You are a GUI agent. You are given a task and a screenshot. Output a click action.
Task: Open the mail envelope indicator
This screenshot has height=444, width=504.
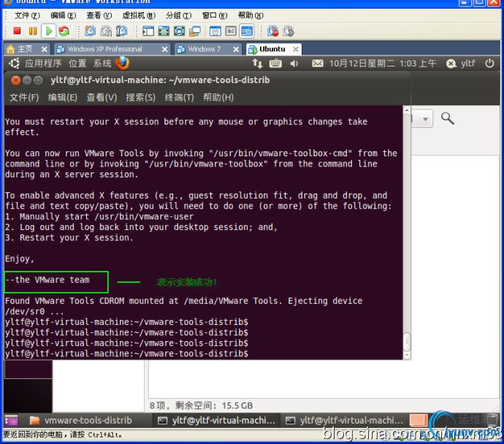(318, 64)
